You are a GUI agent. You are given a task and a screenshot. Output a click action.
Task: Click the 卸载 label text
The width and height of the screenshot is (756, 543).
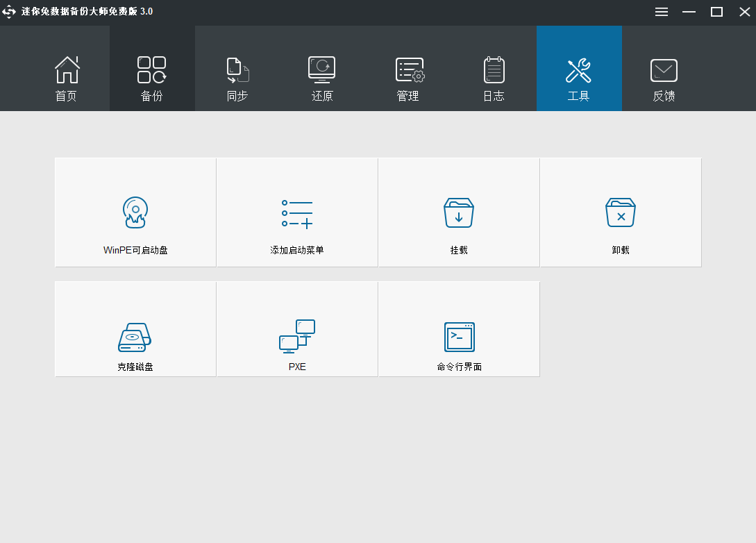(x=621, y=250)
